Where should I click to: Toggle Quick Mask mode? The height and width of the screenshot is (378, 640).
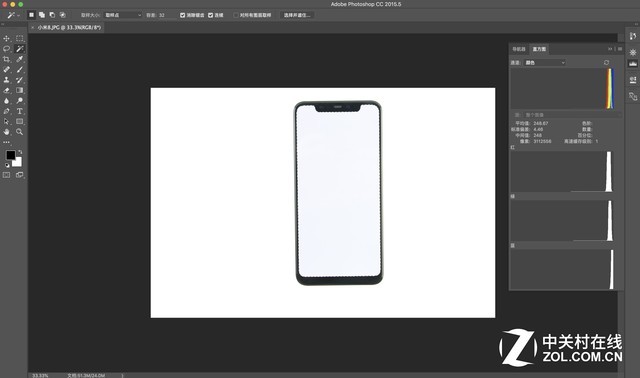[x=7, y=175]
